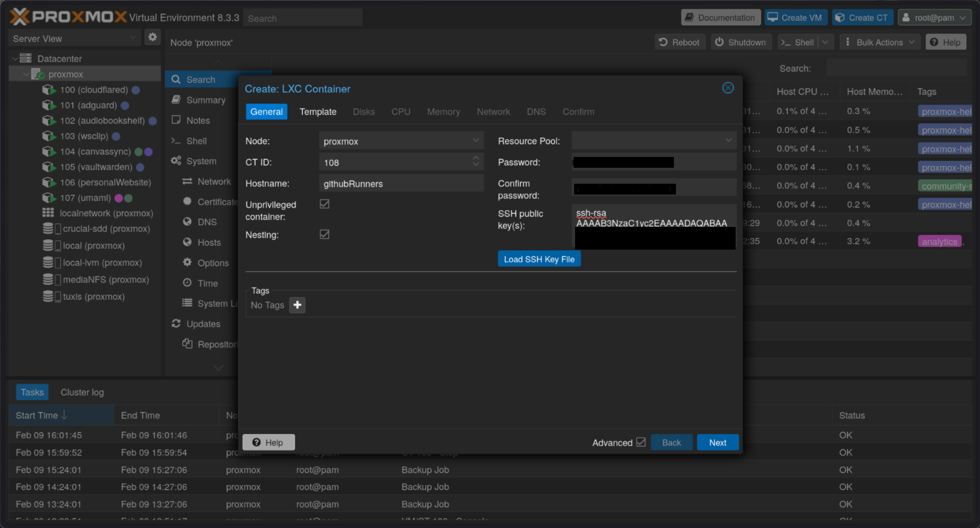Screen dimensions: 980x528
Task: Click Next in the dialog
Action: pyautogui.click(x=718, y=443)
